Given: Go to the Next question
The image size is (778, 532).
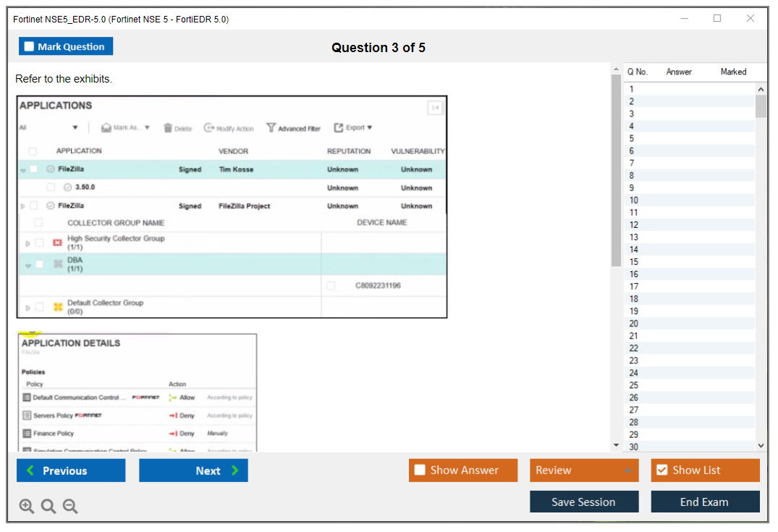Looking at the screenshot, I should click(x=193, y=470).
